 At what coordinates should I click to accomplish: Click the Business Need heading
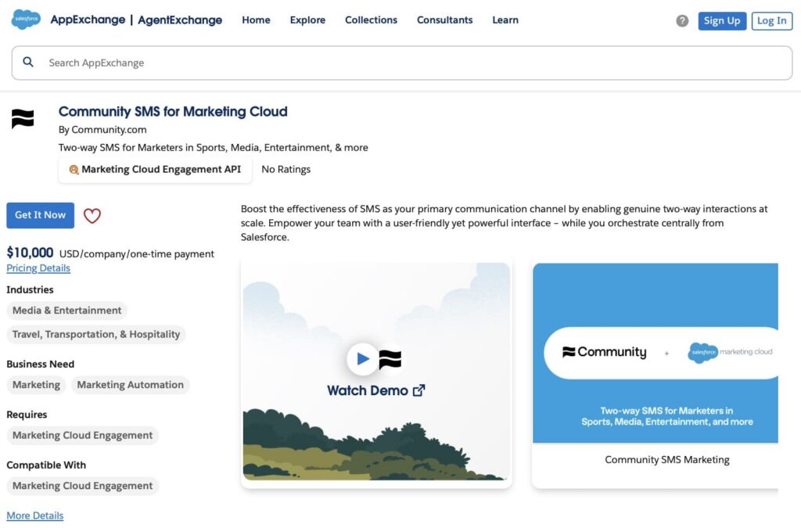pos(41,364)
